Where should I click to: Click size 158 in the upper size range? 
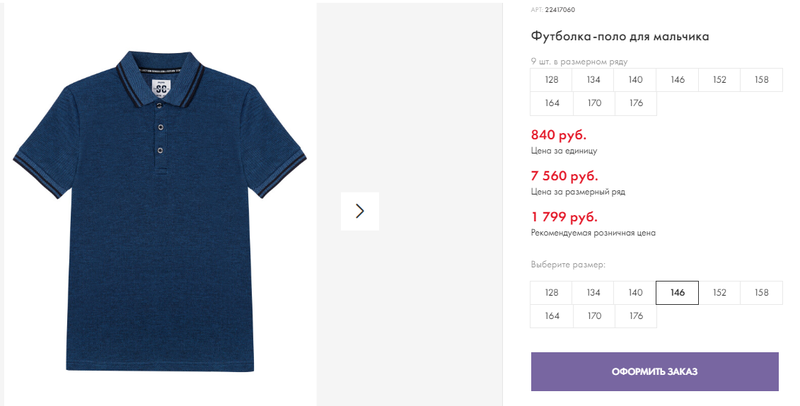tap(761, 80)
